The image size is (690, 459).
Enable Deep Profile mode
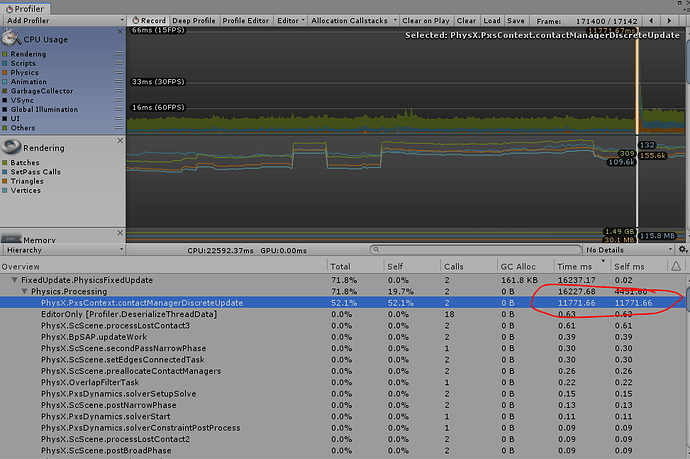pyautogui.click(x=194, y=21)
